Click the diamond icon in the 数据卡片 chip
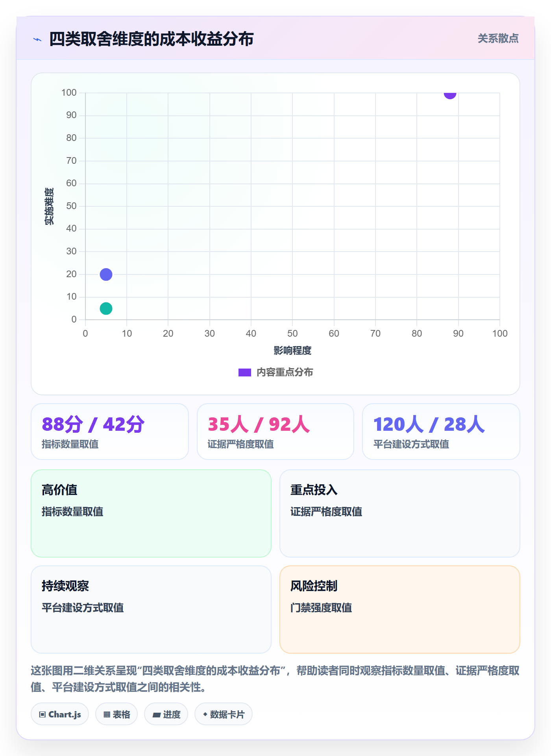 205,714
